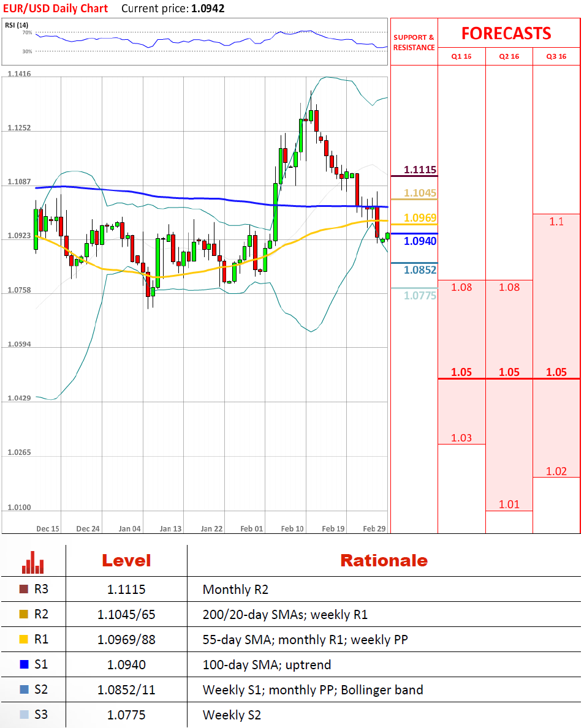Click the S3 light blue color swatch
Screen dimensions: 584x728
click(24, 715)
